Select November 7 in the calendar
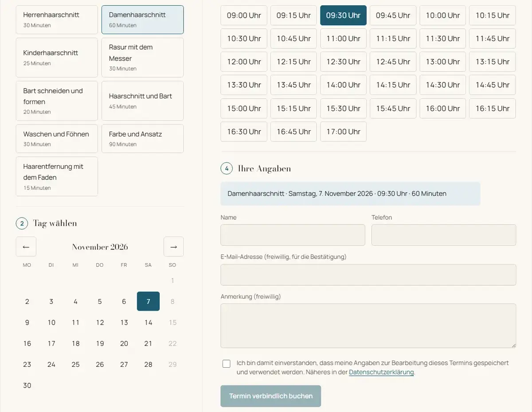Image resolution: width=532 pixels, height=412 pixels. click(x=148, y=301)
